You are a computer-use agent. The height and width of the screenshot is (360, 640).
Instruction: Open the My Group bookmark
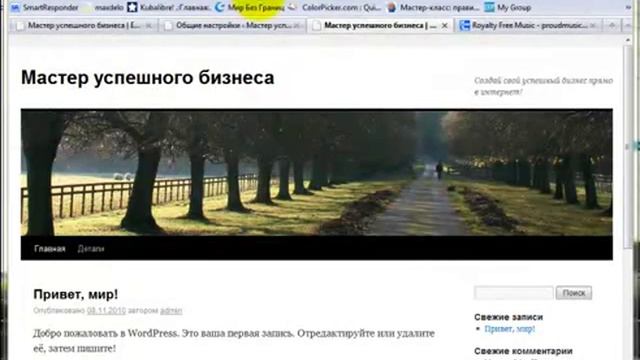coord(508,7)
